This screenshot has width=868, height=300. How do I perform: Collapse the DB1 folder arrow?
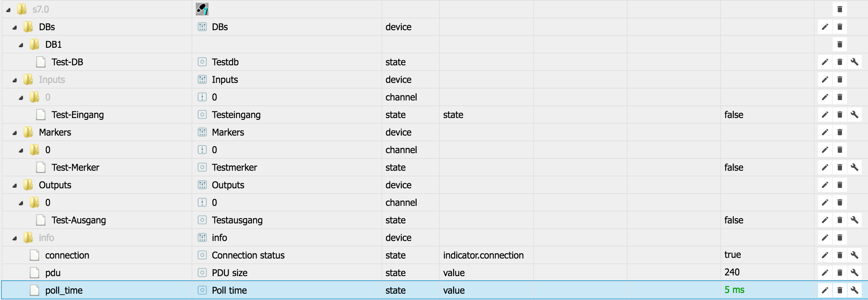click(x=21, y=45)
